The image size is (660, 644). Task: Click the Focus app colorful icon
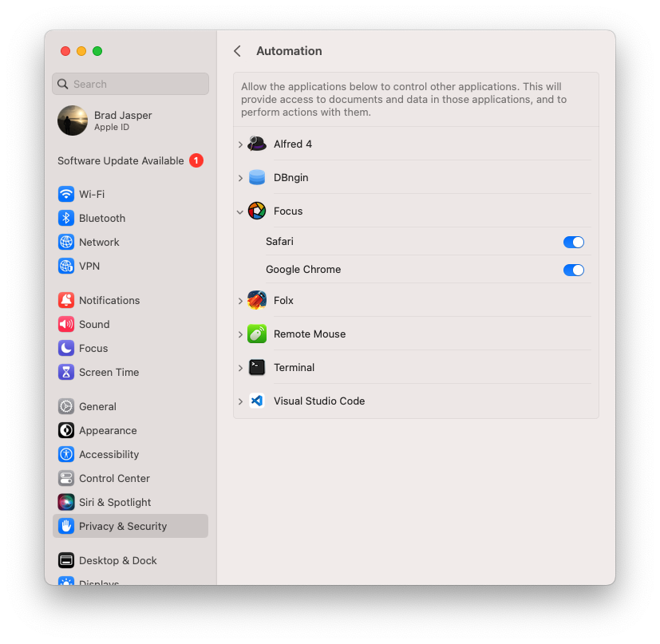point(256,211)
